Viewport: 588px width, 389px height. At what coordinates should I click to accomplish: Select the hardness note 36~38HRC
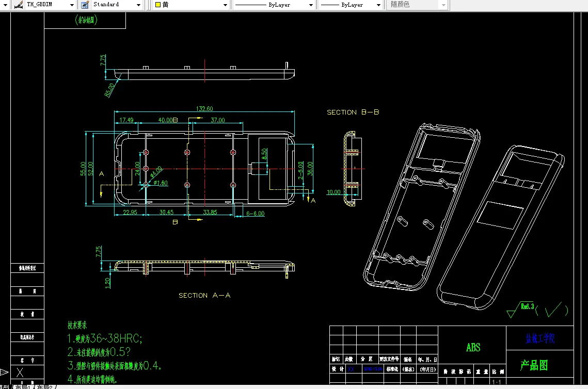tap(105, 339)
